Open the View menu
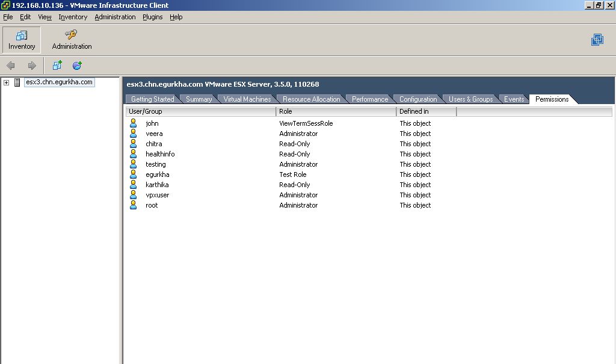 (45, 17)
